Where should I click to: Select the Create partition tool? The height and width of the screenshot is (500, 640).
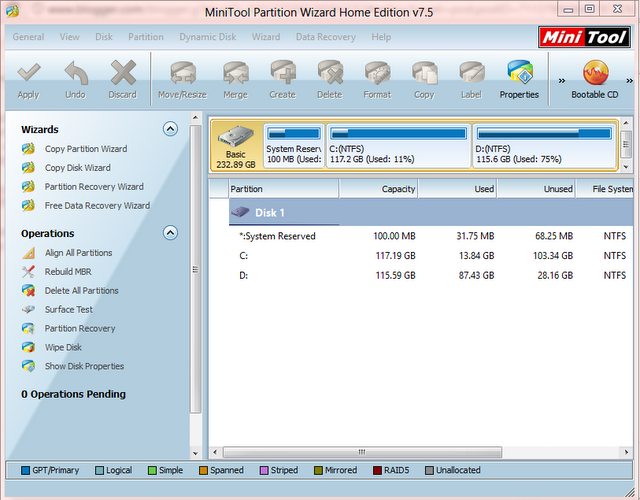(282, 80)
